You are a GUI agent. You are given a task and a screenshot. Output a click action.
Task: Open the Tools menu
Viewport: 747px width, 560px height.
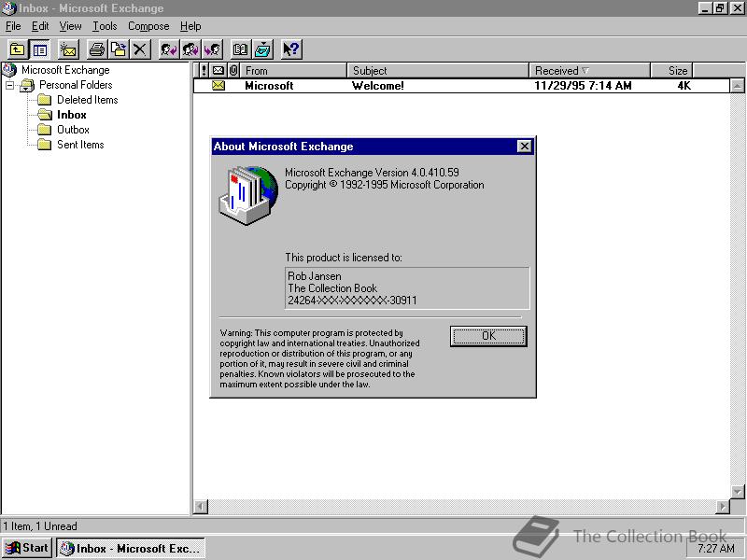coord(104,26)
